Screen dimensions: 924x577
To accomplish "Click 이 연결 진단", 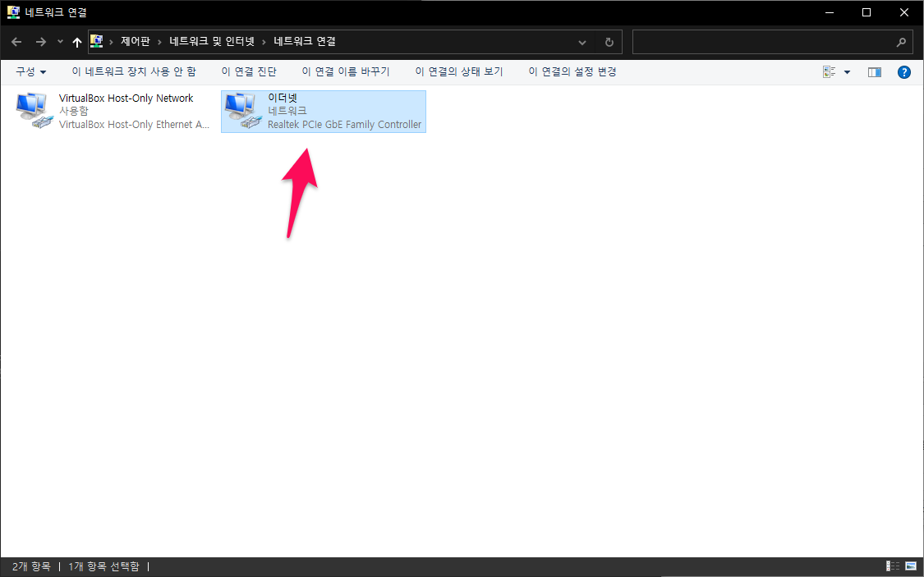I will point(249,72).
